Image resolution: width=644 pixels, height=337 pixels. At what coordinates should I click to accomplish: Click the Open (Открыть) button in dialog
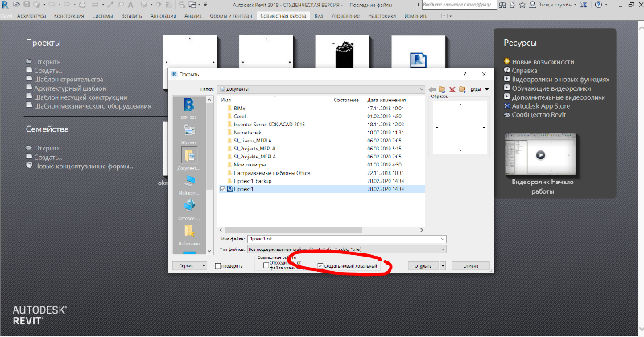[x=423, y=266]
